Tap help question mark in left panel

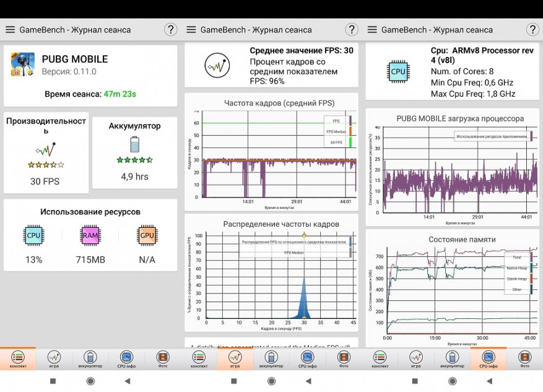coord(170,30)
